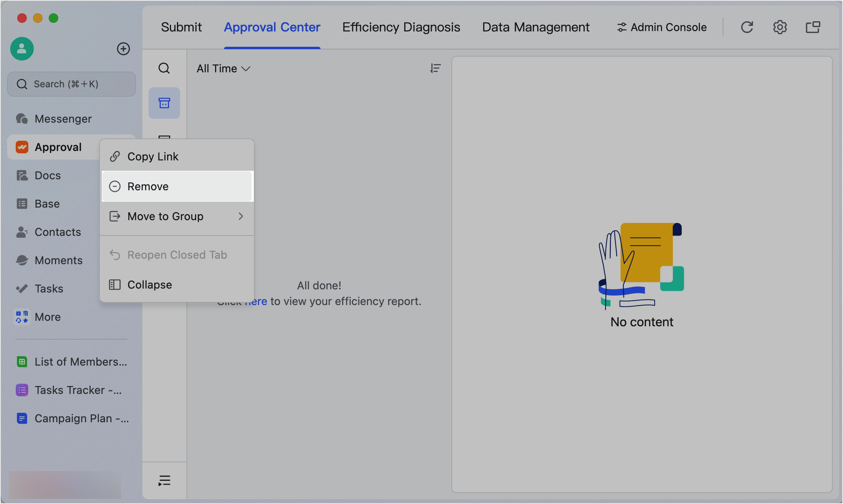Click the sort order icon

click(x=435, y=68)
